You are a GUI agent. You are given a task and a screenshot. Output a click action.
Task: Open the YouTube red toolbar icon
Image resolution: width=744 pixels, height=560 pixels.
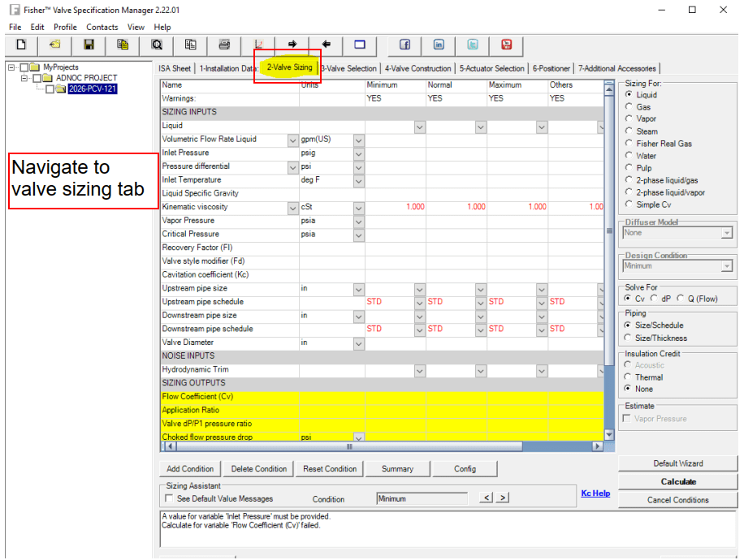(507, 45)
